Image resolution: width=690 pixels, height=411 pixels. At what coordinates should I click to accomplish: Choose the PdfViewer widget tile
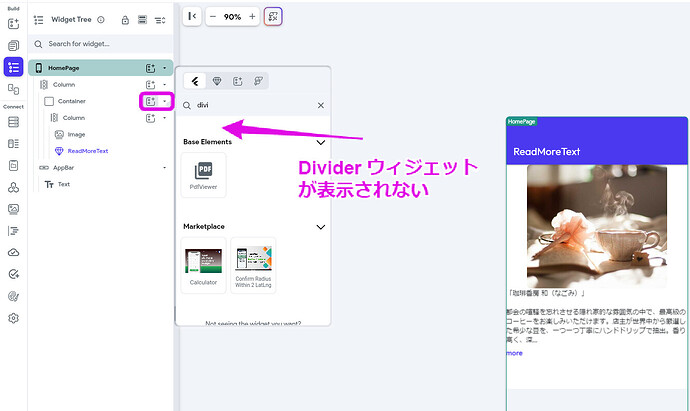tap(203, 175)
